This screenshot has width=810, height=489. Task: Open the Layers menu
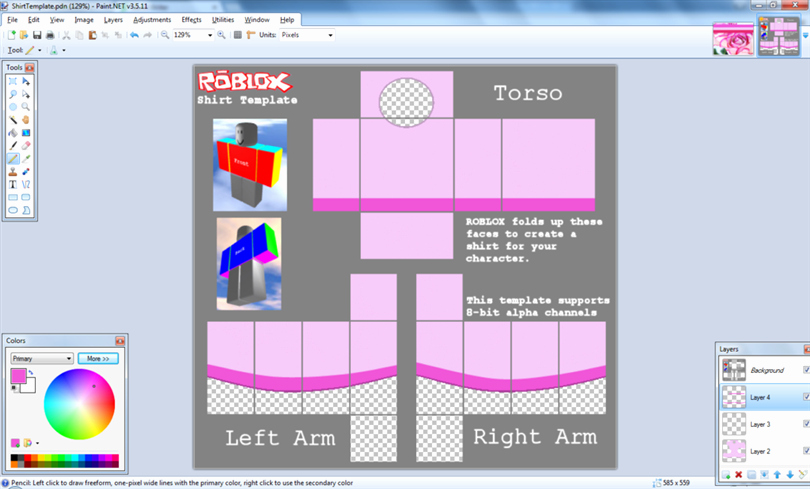coord(113,20)
